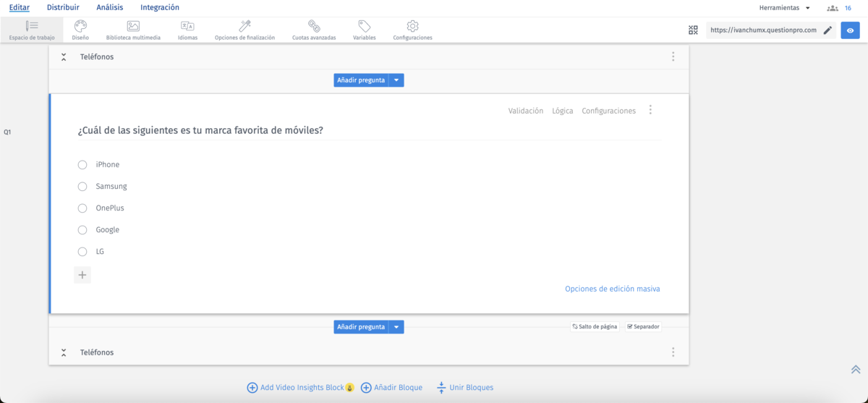Collapse the top Teléfonos block

point(64,57)
